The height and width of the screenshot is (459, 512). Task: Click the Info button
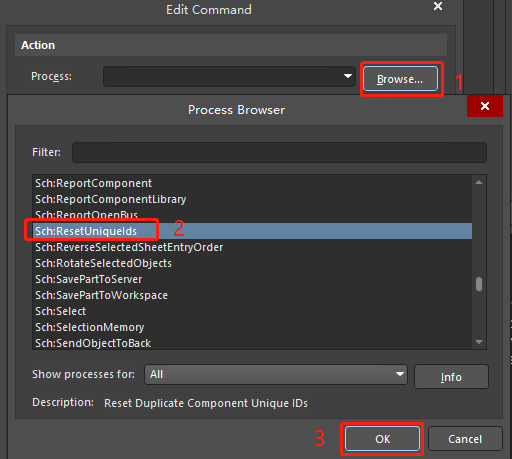click(451, 377)
